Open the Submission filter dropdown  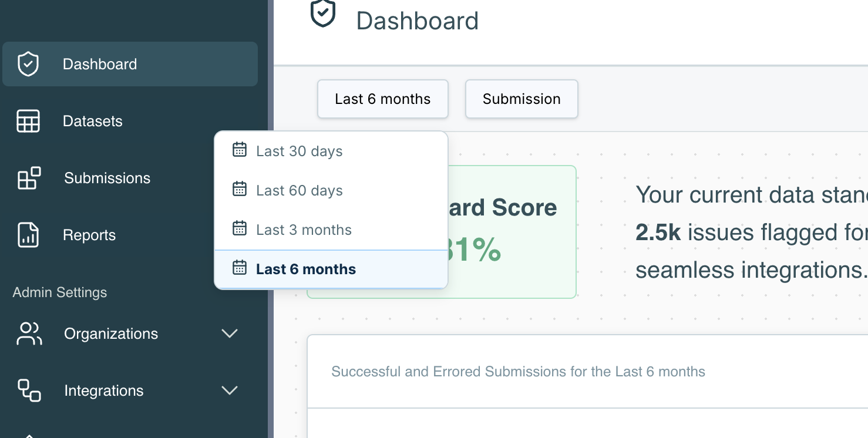coord(522,99)
